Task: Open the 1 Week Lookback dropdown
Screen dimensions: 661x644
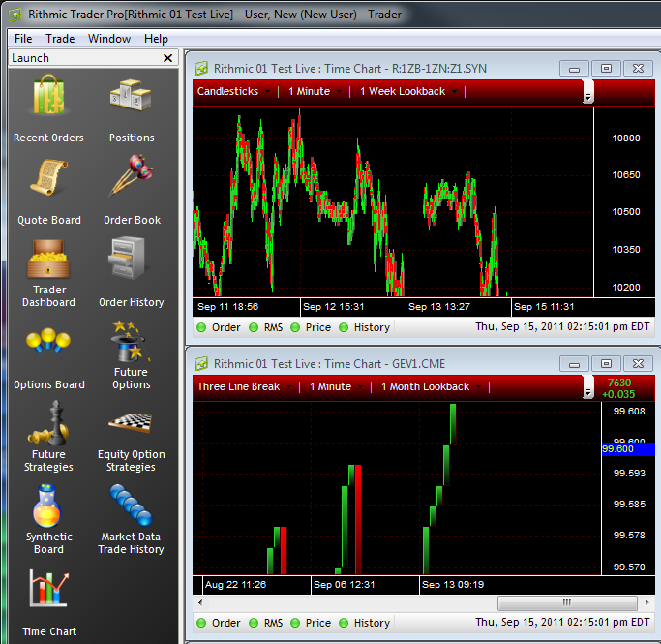Action: pyautogui.click(x=408, y=91)
